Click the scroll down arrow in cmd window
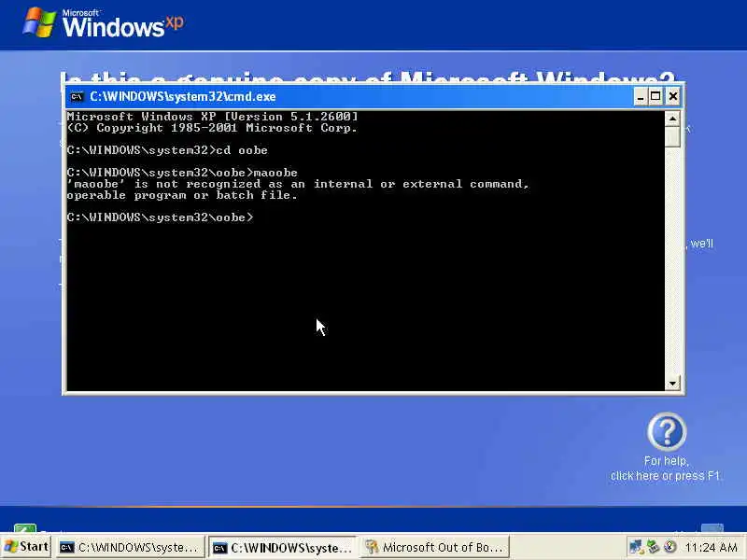 672,384
